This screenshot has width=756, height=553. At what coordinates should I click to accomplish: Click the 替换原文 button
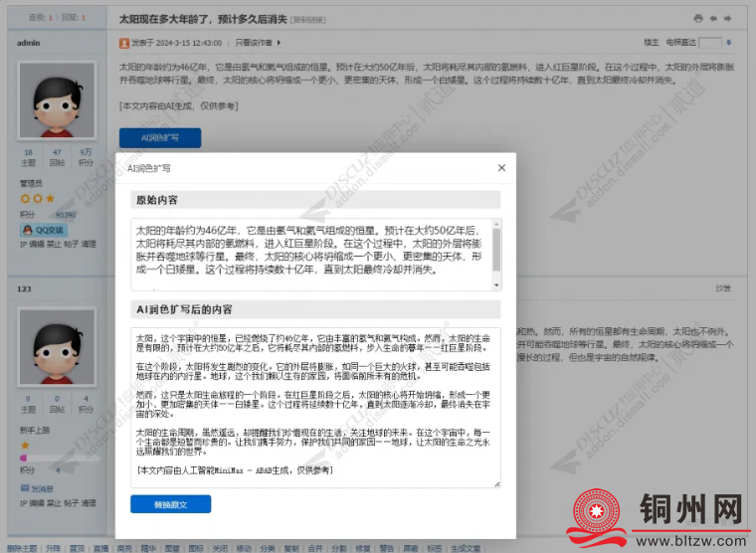tap(171, 504)
